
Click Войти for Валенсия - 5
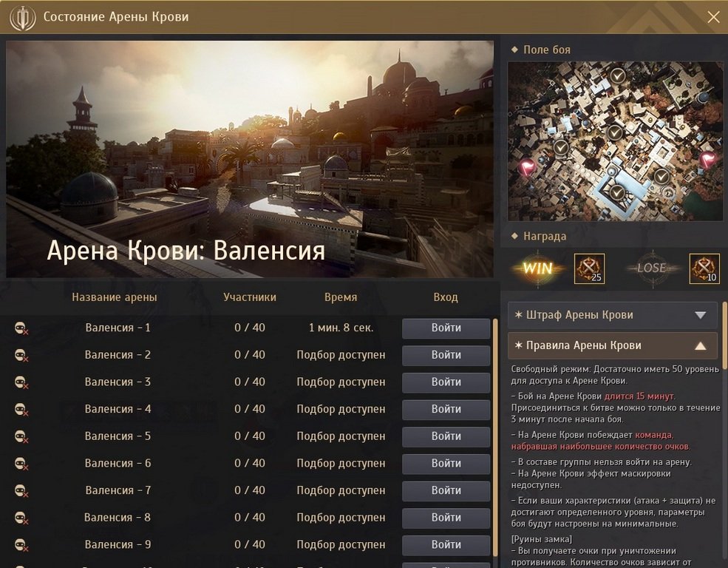(446, 436)
